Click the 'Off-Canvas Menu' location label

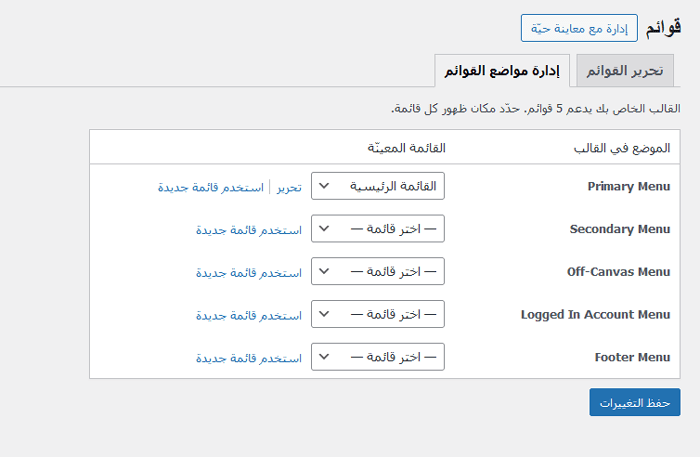(x=619, y=272)
